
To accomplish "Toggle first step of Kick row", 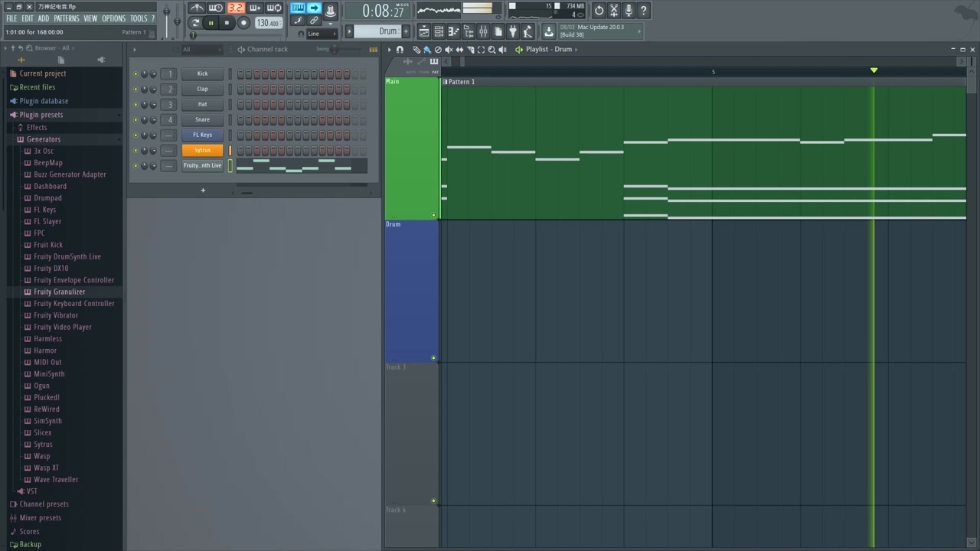I will [x=240, y=74].
